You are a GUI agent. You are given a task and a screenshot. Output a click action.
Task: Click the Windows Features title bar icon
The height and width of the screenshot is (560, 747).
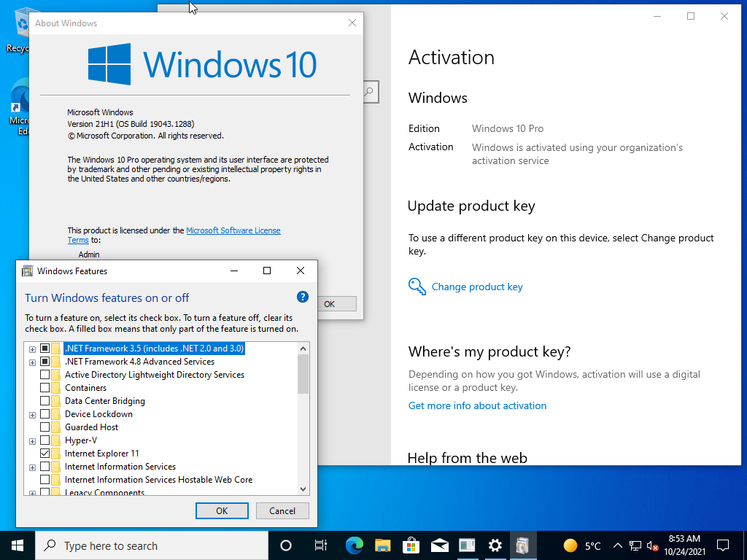28,271
